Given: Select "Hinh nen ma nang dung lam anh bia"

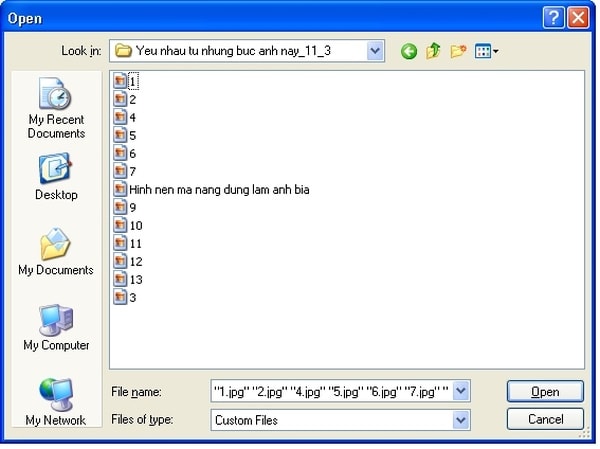Looking at the screenshot, I should pos(219,189).
